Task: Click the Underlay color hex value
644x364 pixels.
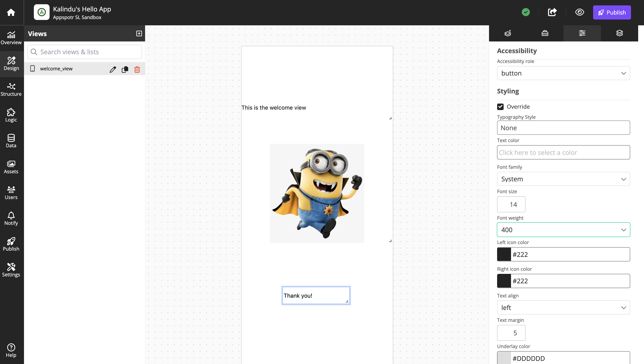Action: pyautogui.click(x=529, y=358)
